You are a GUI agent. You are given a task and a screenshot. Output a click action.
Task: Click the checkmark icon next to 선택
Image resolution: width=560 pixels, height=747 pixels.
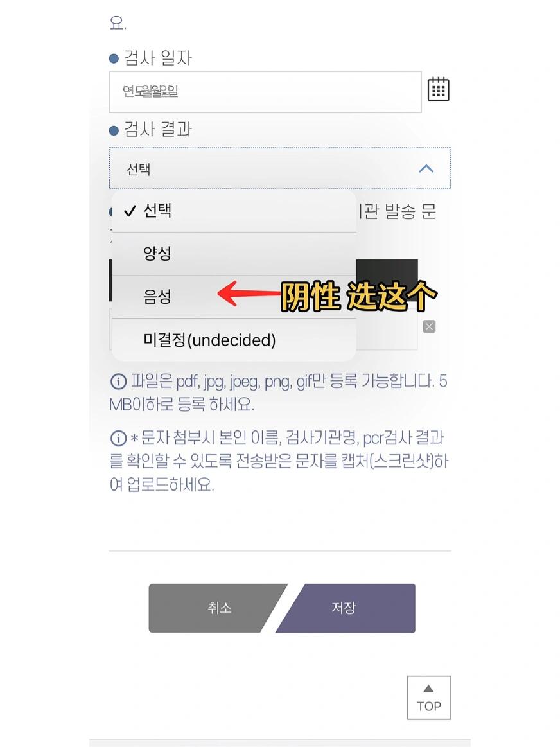(x=130, y=211)
